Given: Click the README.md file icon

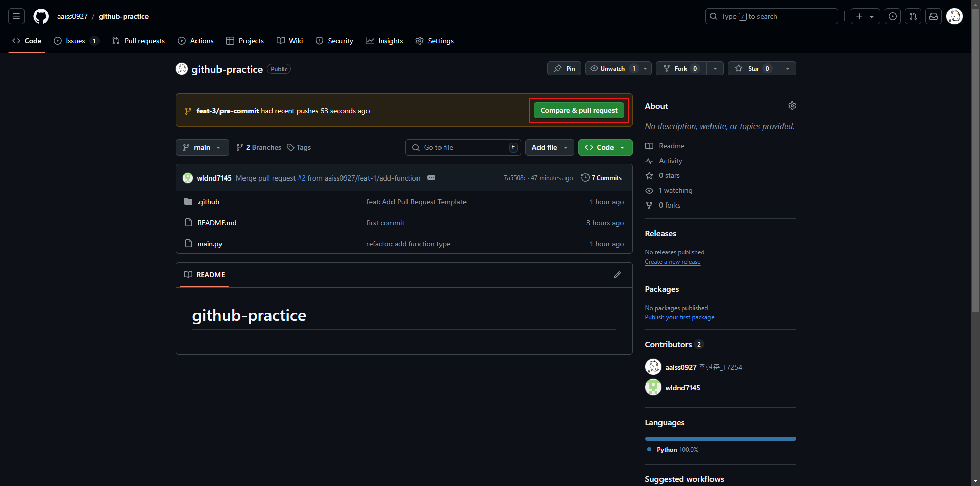Looking at the screenshot, I should tap(188, 222).
